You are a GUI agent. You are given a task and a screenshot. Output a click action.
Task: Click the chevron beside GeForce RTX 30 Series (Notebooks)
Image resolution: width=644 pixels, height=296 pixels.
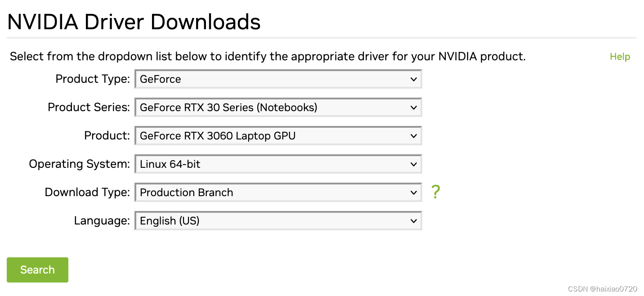pos(414,107)
